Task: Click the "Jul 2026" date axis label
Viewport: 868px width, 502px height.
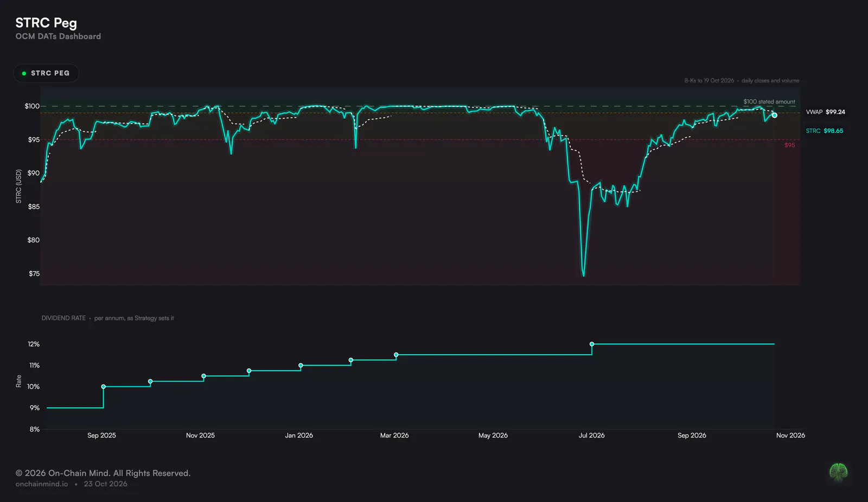Action: click(x=591, y=435)
